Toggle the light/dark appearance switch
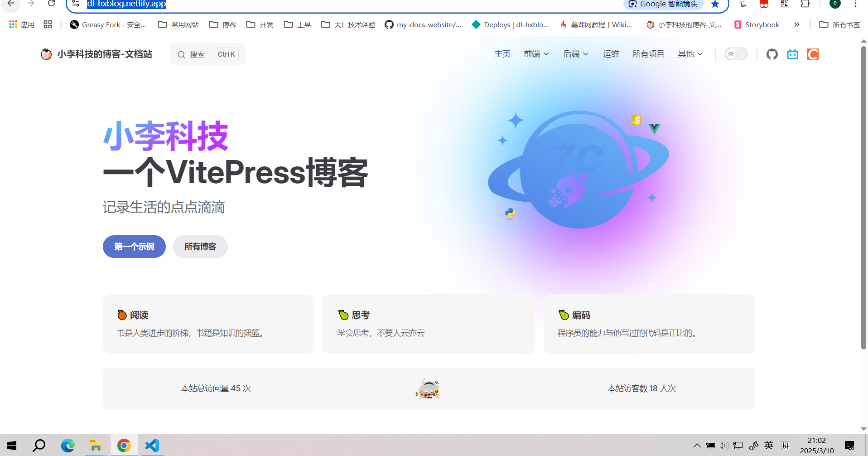The width and height of the screenshot is (868, 456). 736,54
